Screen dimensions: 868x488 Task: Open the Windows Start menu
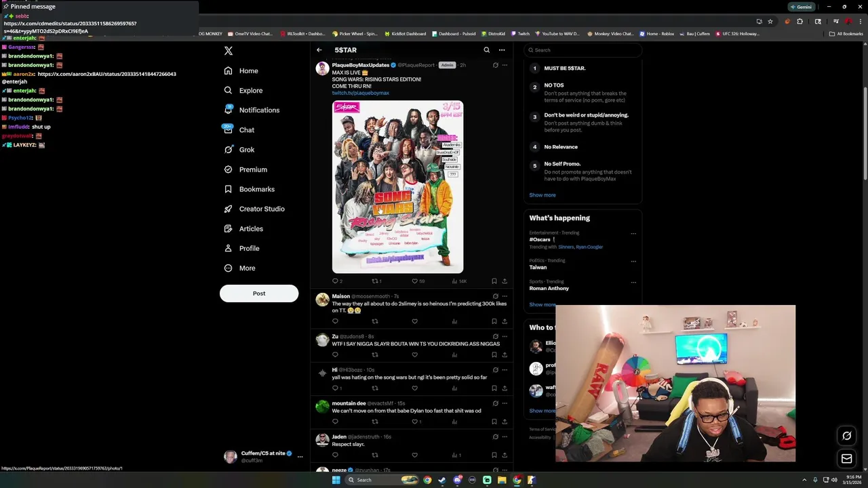(336, 480)
